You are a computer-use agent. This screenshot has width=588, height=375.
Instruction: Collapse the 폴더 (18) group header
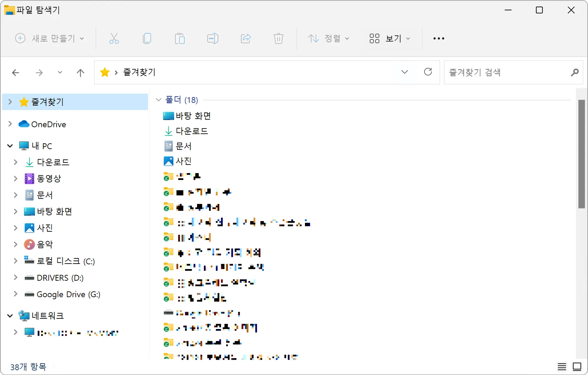pos(158,100)
